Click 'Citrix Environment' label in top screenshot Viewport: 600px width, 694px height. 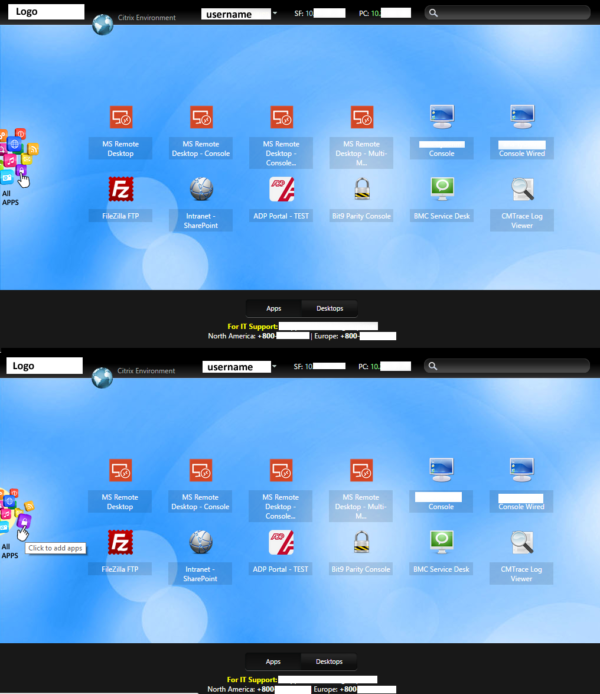(146, 18)
